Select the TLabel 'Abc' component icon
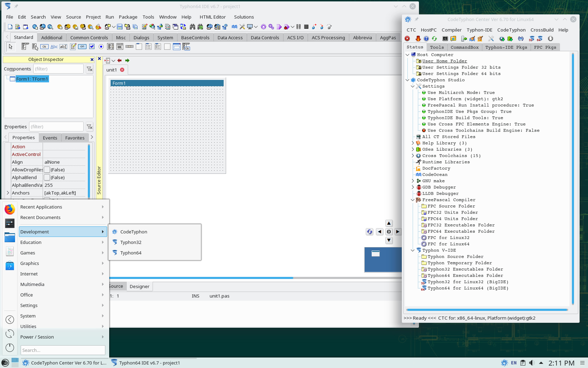This screenshot has width=588, height=368. tap(54, 46)
